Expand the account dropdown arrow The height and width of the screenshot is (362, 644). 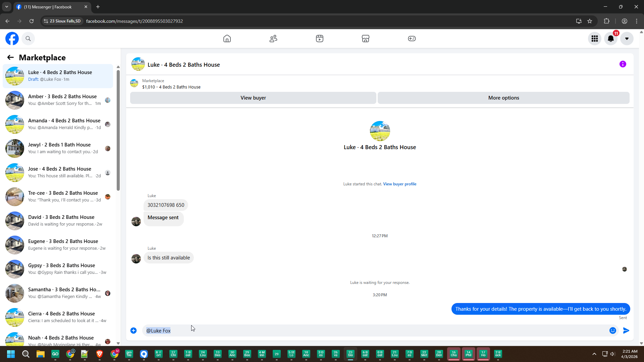click(x=627, y=39)
